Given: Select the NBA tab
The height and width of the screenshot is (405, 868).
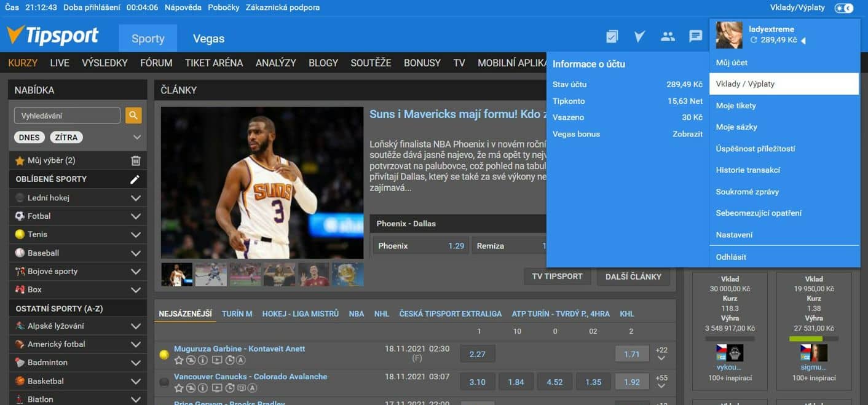Looking at the screenshot, I should pyautogui.click(x=357, y=313).
